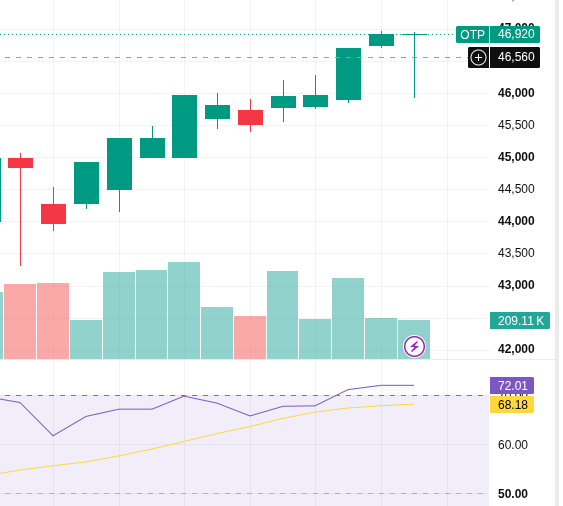
Task: Click the 46,000 price axis label
Action: coord(516,93)
